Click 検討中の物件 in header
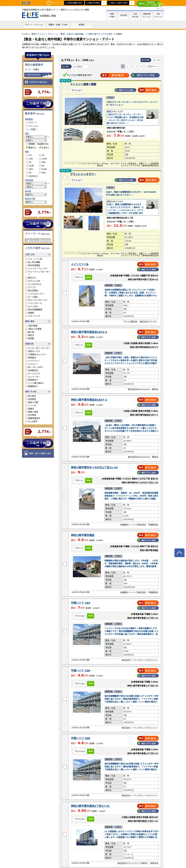 coord(93,3)
